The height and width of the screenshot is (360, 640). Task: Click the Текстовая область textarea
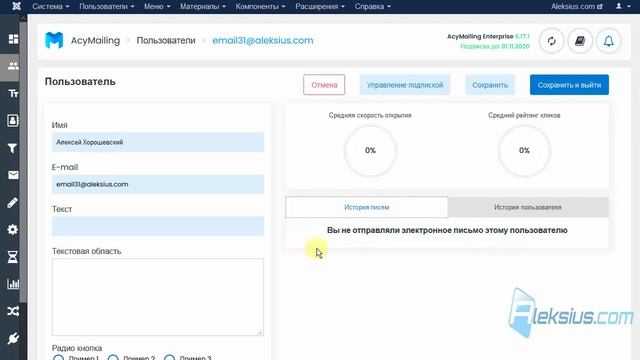point(158,297)
